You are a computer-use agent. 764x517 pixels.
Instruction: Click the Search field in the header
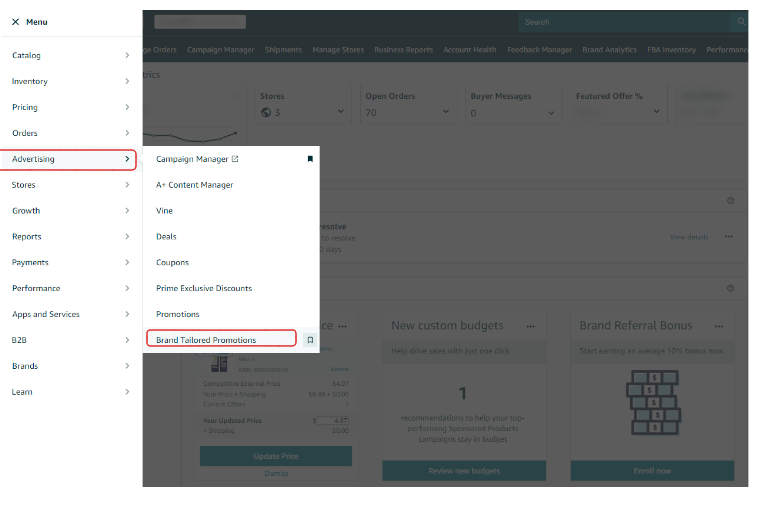tap(624, 22)
